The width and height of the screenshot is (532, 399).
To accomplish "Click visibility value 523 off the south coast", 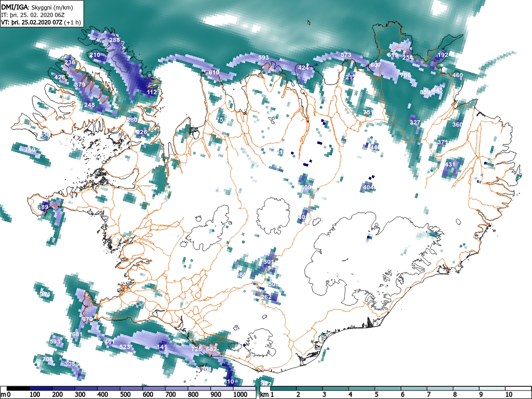I will point(125,347).
